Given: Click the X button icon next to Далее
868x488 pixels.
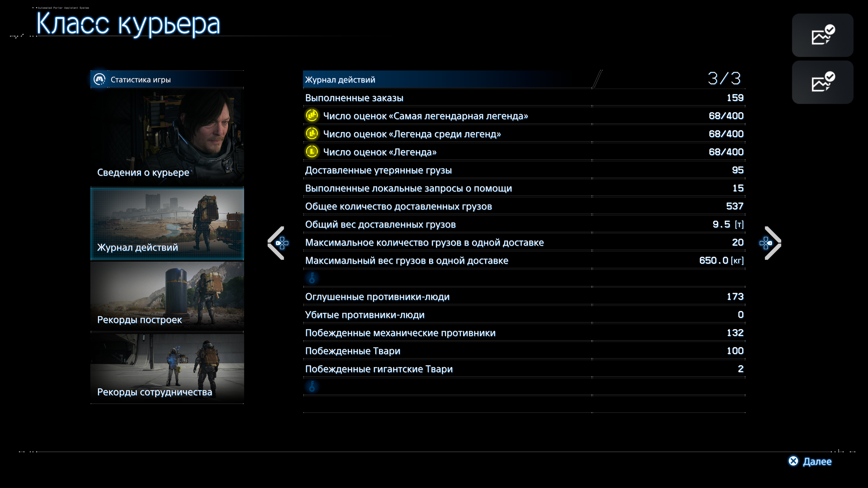Looking at the screenshot, I should [793, 461].
